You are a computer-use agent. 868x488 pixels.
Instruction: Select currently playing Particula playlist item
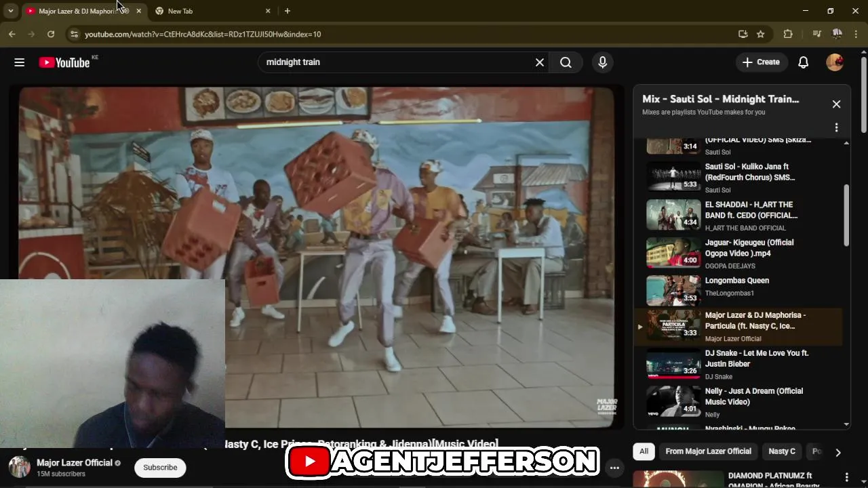pyautogui.click(x=739, y=327)
